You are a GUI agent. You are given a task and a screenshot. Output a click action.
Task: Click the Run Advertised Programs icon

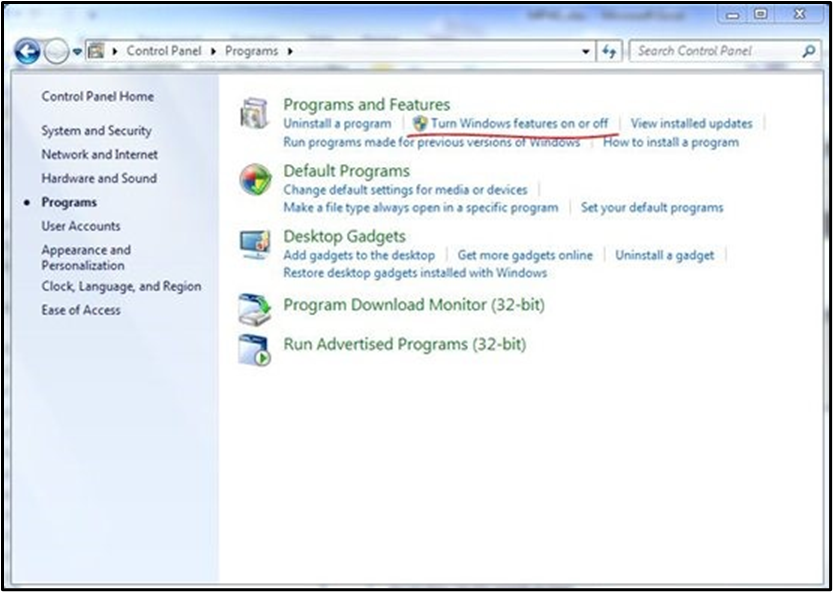pyautogui.click(x=254, y=349)
